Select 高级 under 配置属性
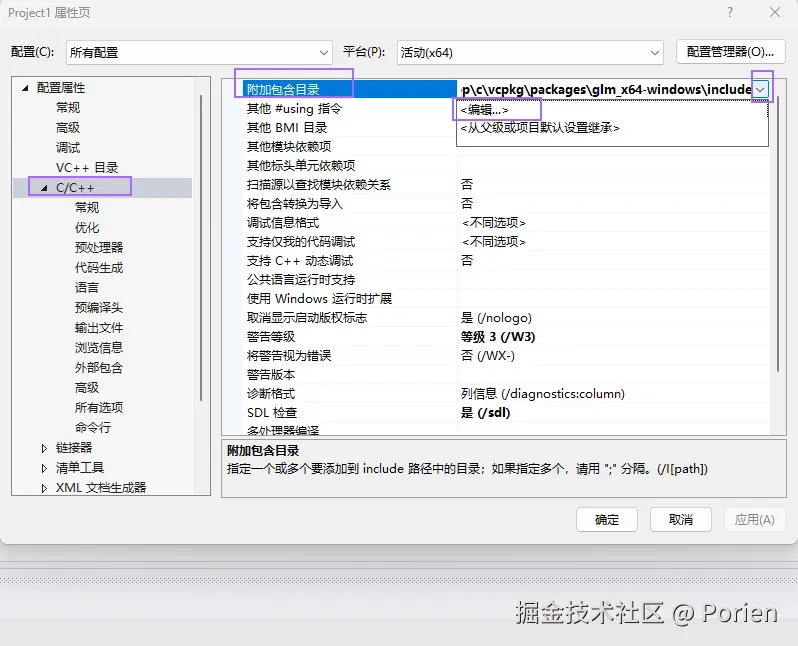The width and height of the screenshot is (798, 646). (x=68, y=128)
